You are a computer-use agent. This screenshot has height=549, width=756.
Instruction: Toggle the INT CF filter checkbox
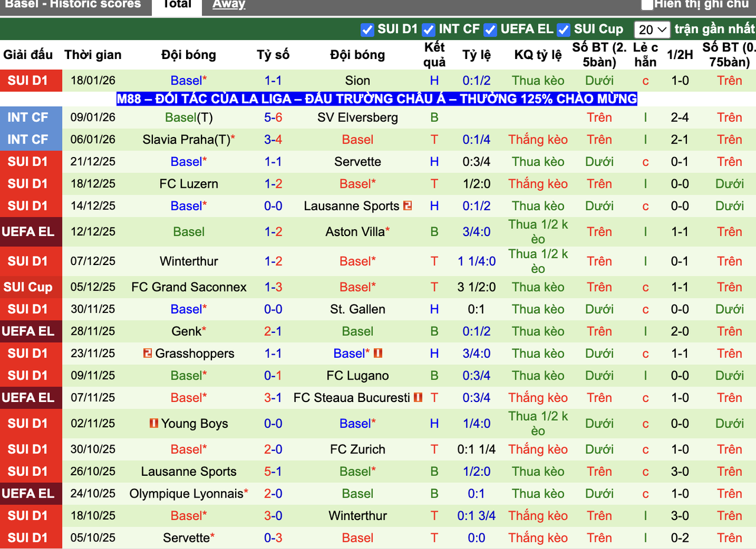[429, 30]
